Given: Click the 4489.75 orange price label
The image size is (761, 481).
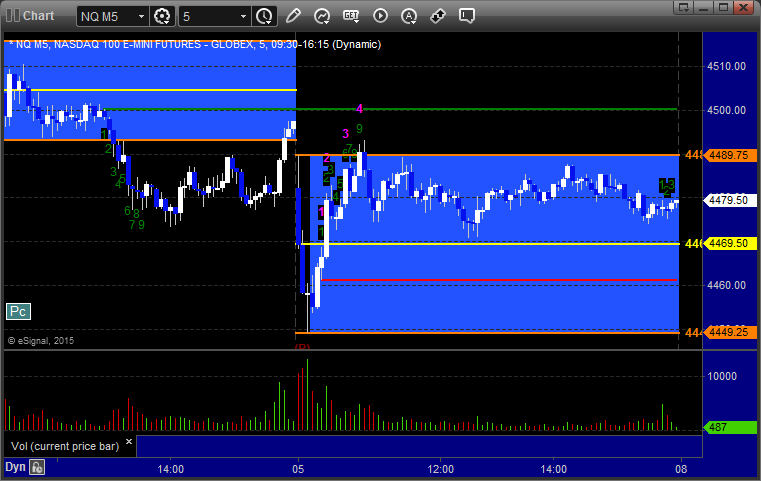Looking at the screenshot, I should point(728,155).
